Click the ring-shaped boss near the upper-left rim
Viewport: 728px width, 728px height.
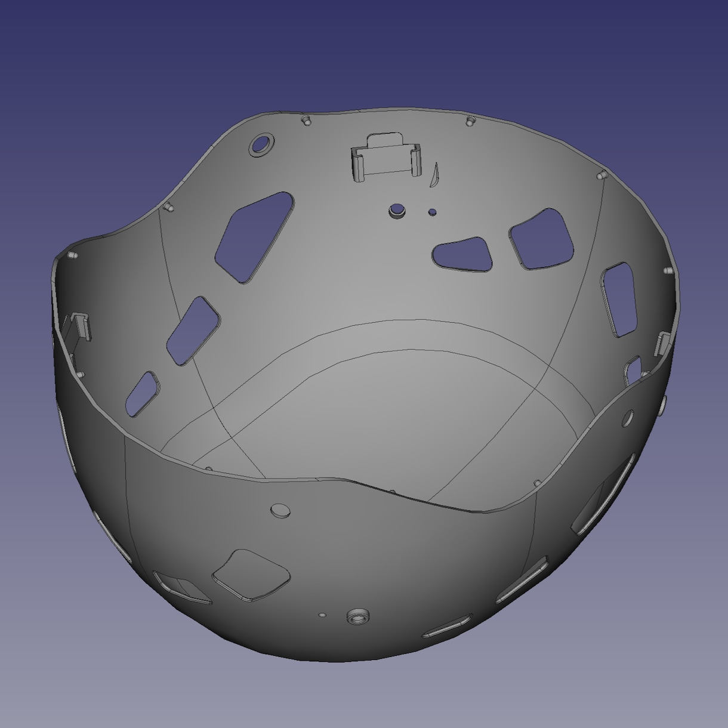(261, 145)
